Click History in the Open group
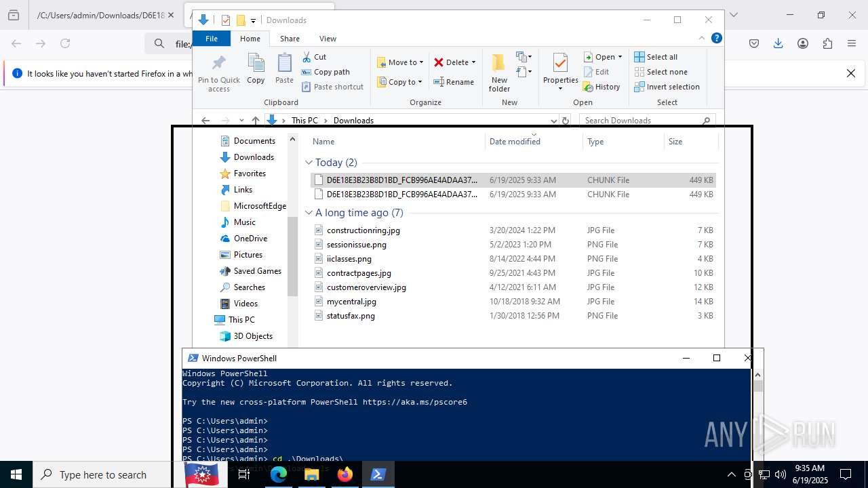 [601, 87]
